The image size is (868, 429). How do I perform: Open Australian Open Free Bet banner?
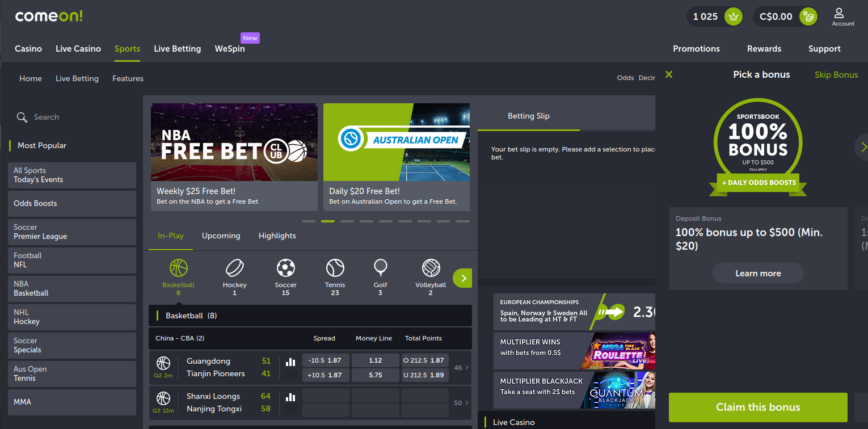tap(397, 157)
